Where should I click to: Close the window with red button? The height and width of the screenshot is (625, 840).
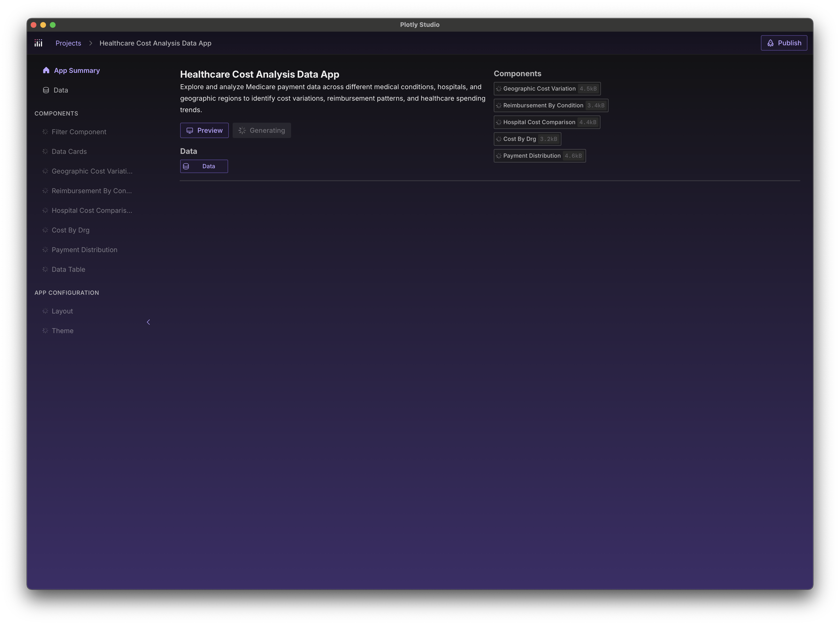coord(33,25)
